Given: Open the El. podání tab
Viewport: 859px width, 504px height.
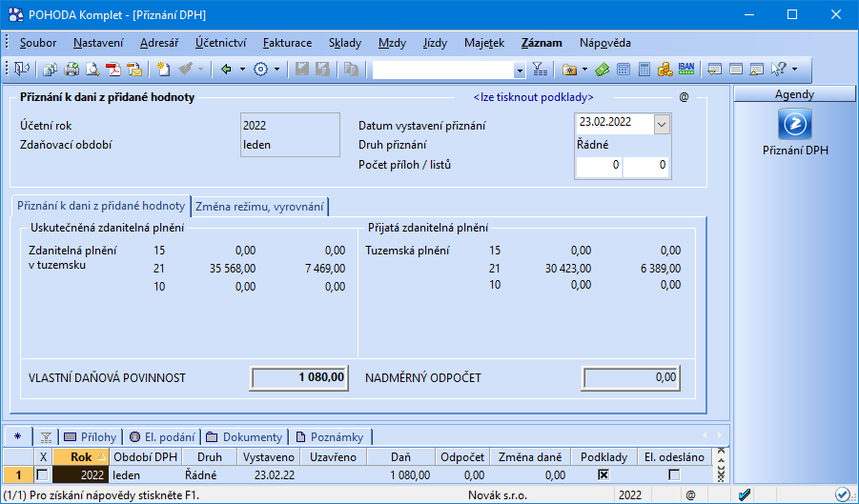Looking at the screenshot, I should click(x=162, y=436).
